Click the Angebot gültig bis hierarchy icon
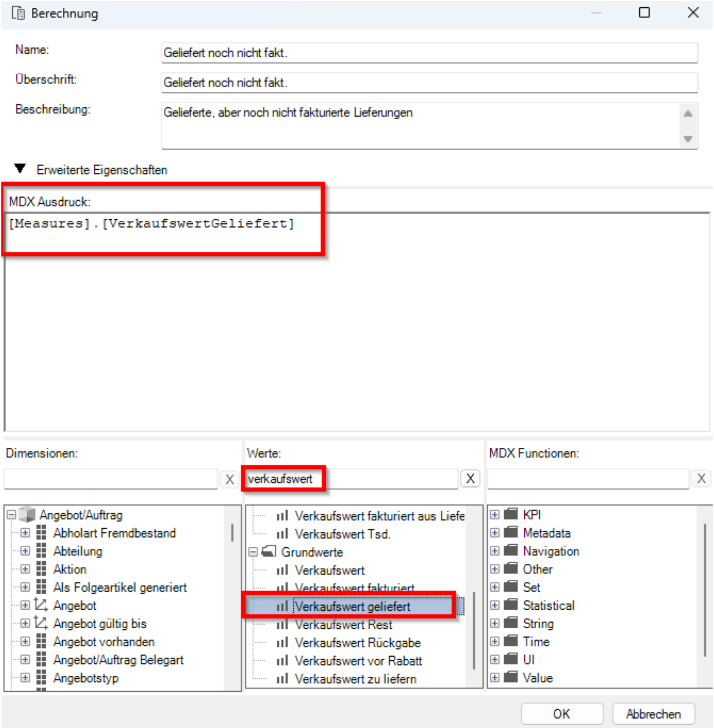The width and height of the screenshot is (714, 728). [41, 623]
